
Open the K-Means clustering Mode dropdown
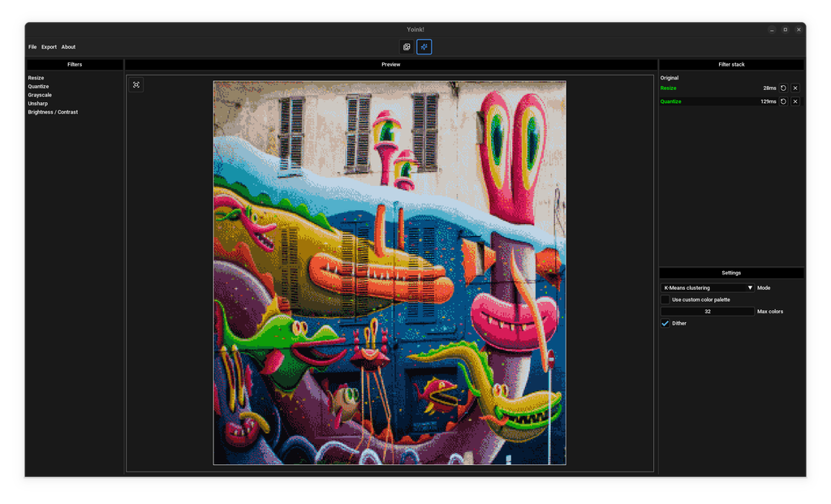tap(707, 287)
